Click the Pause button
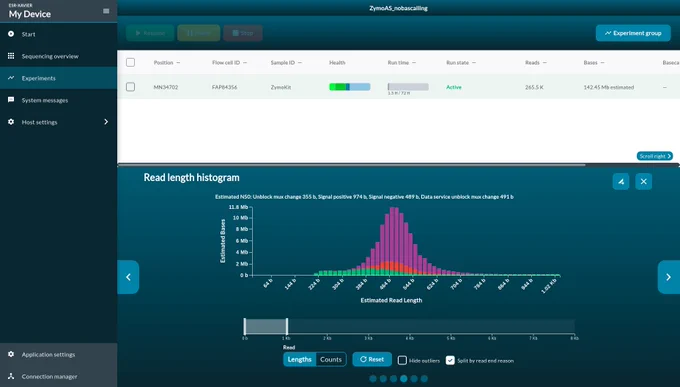This screenshot has height=387, width=680. (199, 33)
